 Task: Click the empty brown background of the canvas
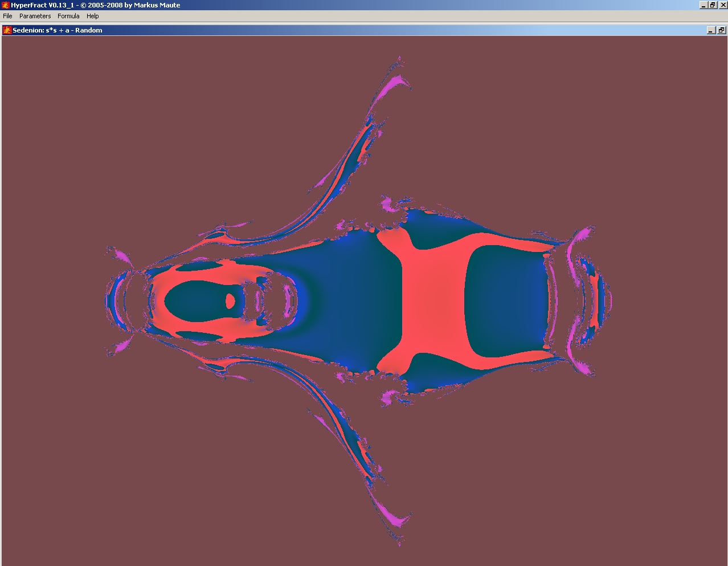114,142
